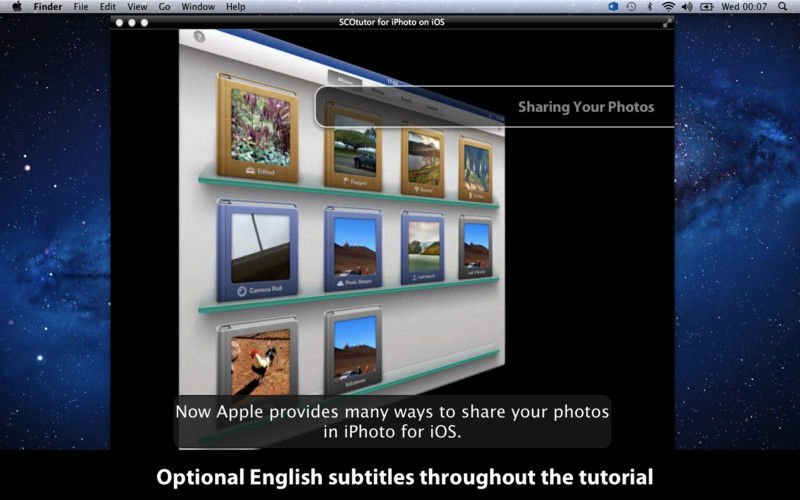Screen dimensions: 800x500
Task: Open the Edited album
Action: [258, 128]
